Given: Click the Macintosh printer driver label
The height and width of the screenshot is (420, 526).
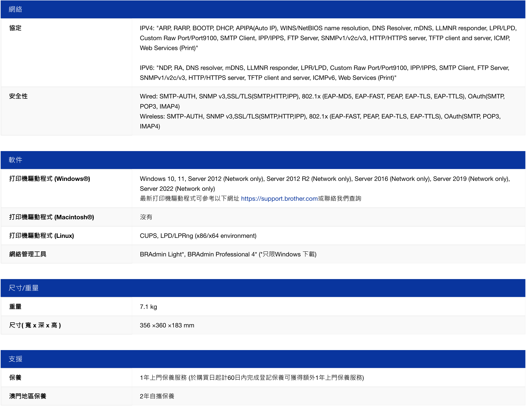Looking at the screenshot, I should click(51, 217).
